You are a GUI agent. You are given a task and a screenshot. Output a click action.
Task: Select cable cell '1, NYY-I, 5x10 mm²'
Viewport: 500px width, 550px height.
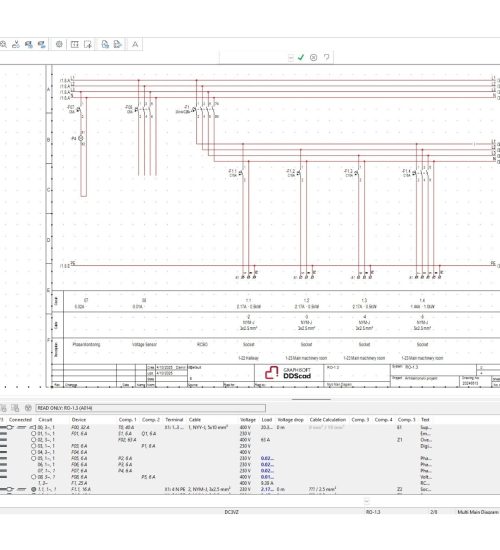coord(208,428)
